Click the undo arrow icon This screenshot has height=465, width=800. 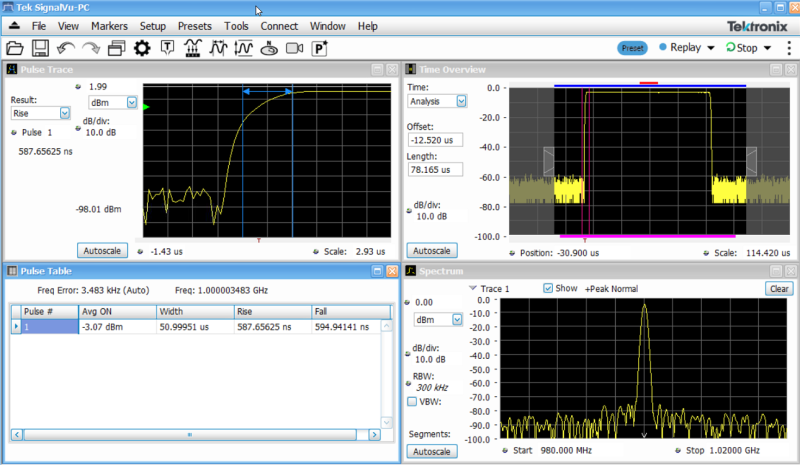(x=66, y=48)
